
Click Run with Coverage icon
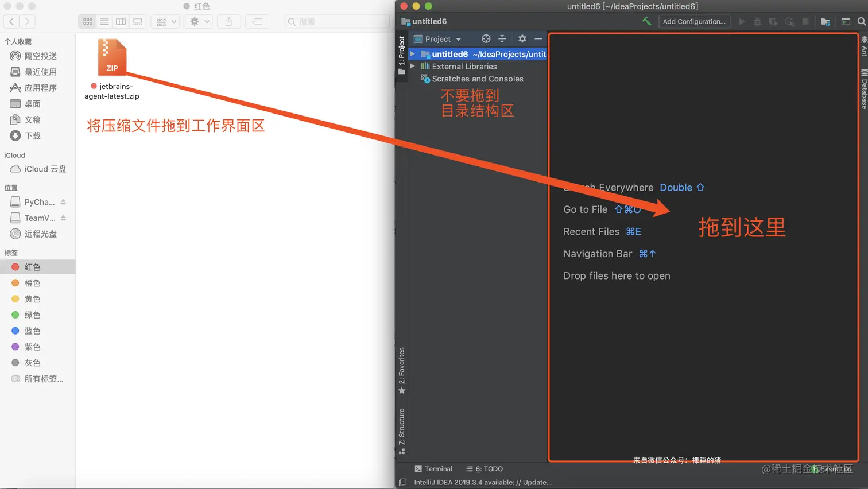773,21
